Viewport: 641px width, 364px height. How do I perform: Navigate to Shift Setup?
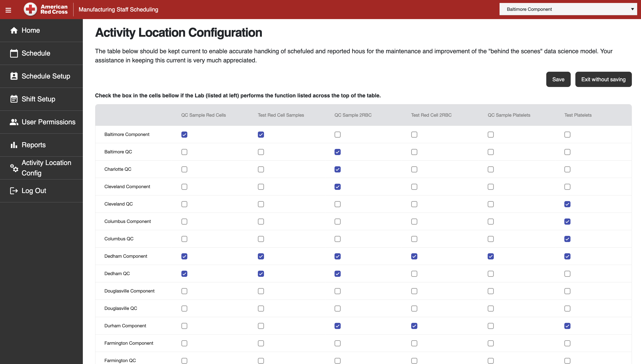click(41, 99)
